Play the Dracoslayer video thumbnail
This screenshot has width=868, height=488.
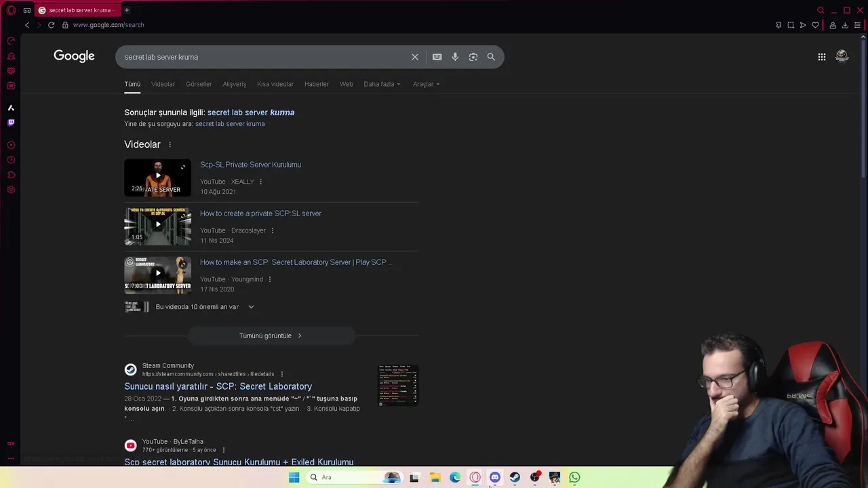157,226
